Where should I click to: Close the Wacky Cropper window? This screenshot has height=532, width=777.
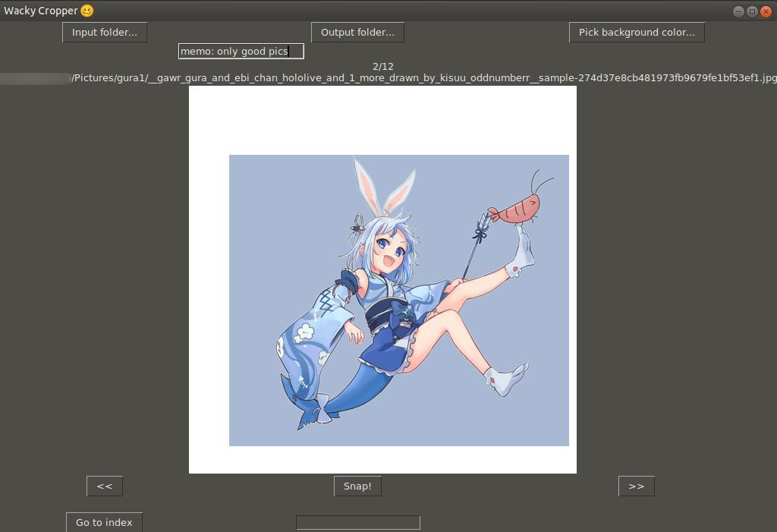click(x=766, y=11)
